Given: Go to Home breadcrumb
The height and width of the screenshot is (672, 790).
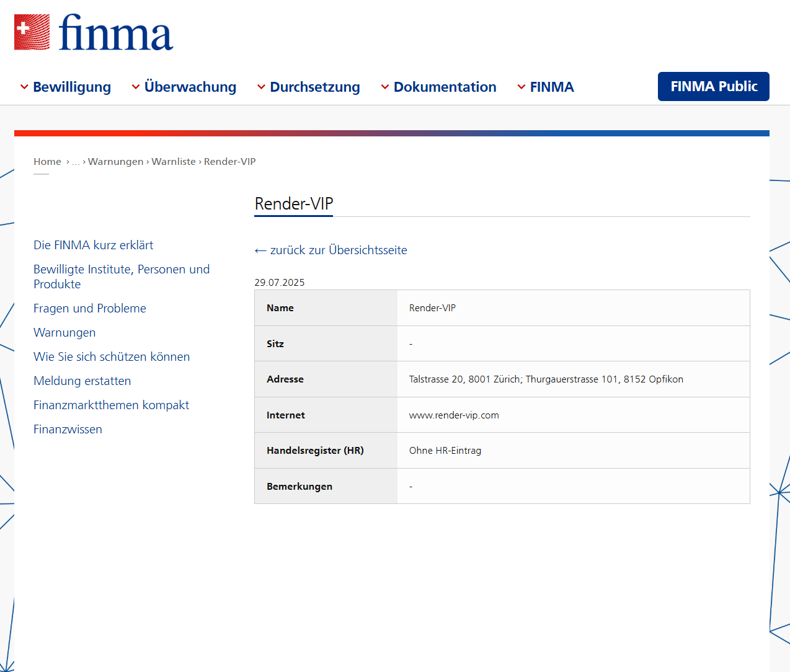Looking at the screenshot, I should click(47, 162).
